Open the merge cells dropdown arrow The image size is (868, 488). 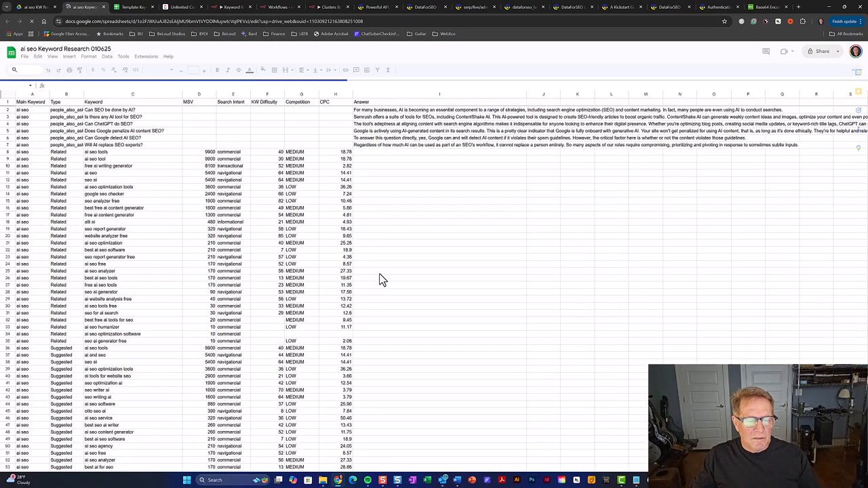[292, 70]
